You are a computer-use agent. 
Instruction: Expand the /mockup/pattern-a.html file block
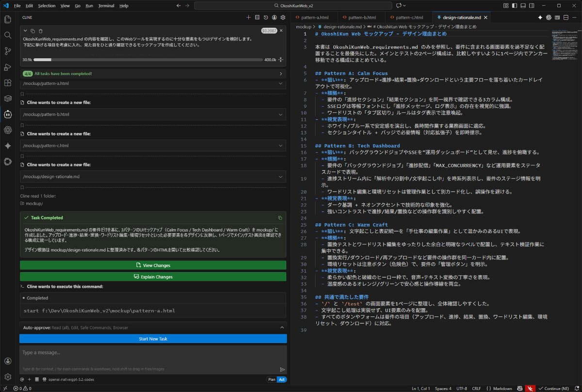pos(153,83)
